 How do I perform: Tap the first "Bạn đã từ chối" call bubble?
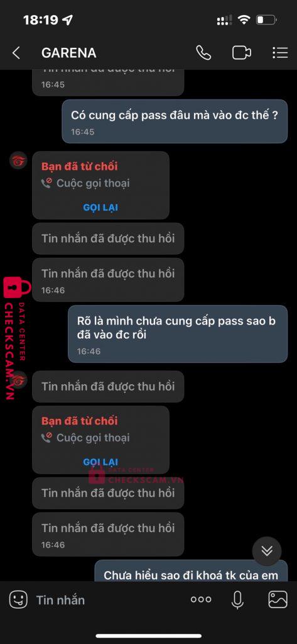(100, 186)
